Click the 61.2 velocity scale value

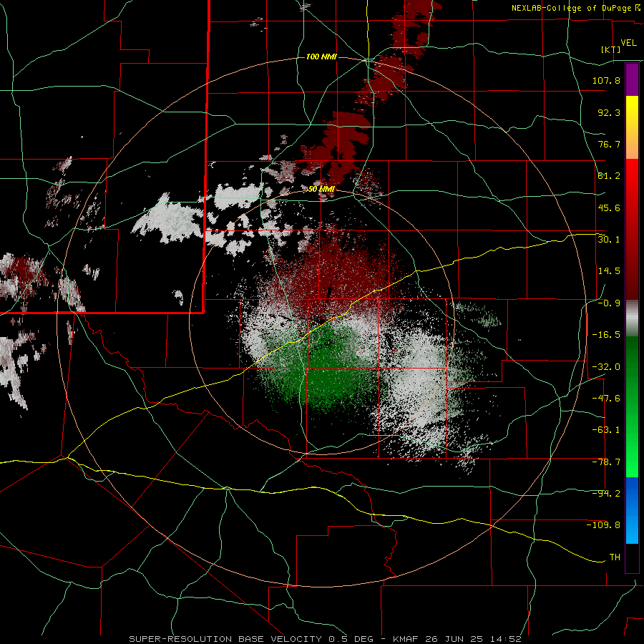point(609,176)
